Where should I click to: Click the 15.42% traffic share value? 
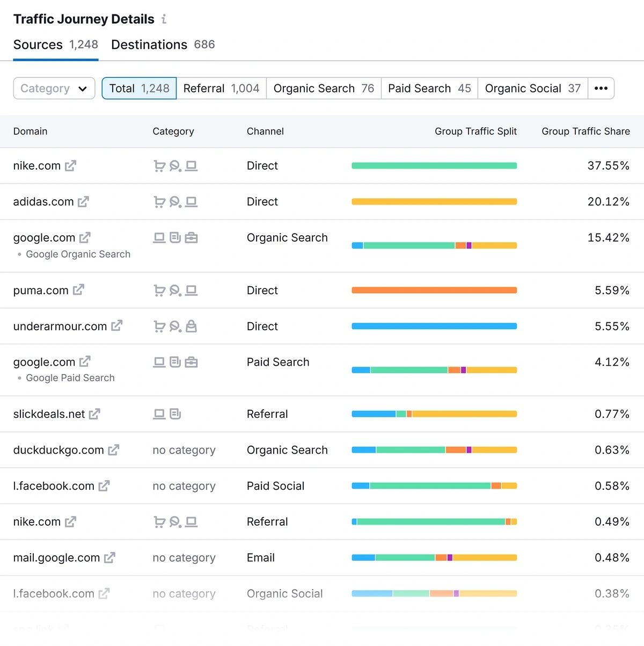pyautogui.click(x=608, y=237)
